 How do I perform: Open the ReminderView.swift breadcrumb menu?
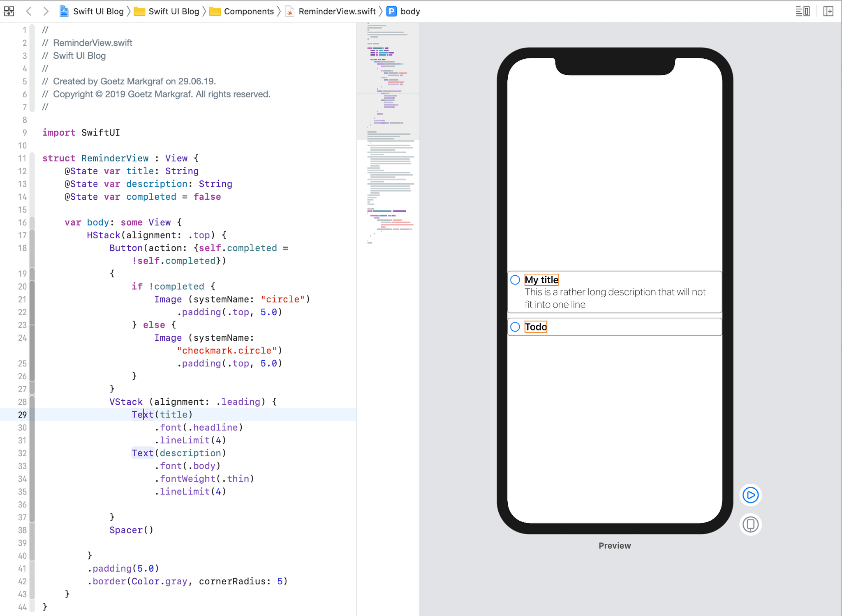337,12
